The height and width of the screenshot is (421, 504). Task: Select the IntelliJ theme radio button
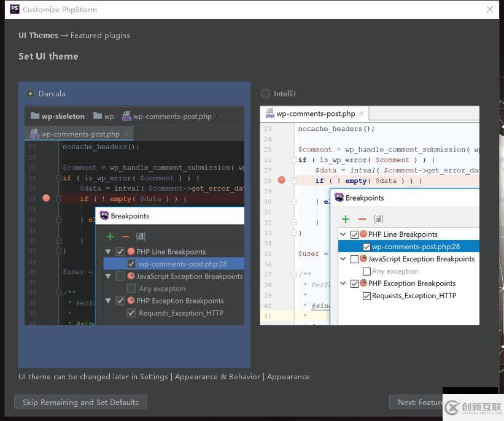click(265, 94)
